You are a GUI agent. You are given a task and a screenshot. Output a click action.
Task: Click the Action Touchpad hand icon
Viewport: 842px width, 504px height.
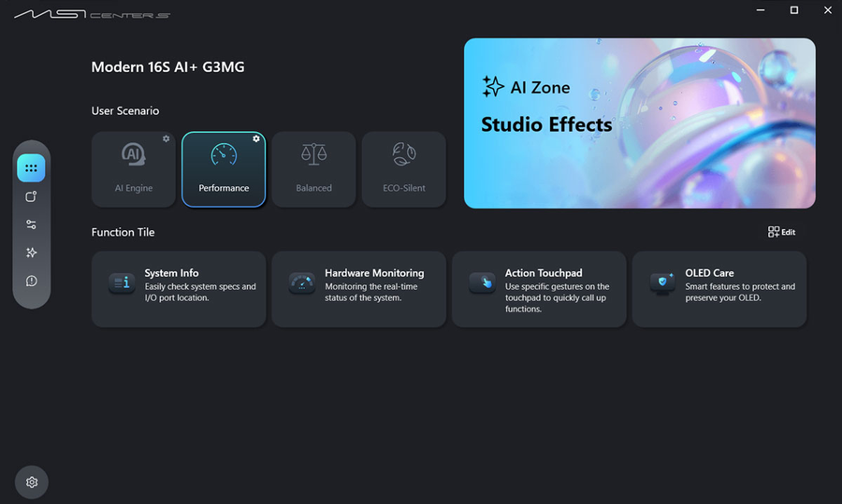coord(482,282)
